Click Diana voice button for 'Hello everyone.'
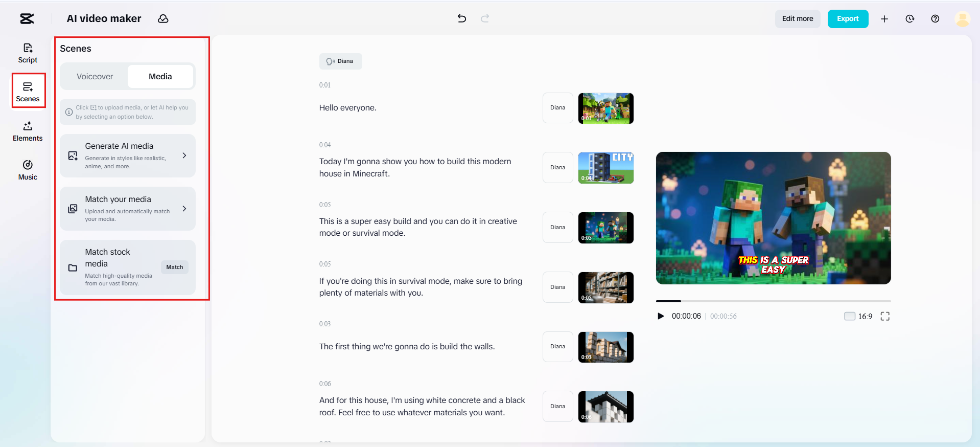 (558, 108)
